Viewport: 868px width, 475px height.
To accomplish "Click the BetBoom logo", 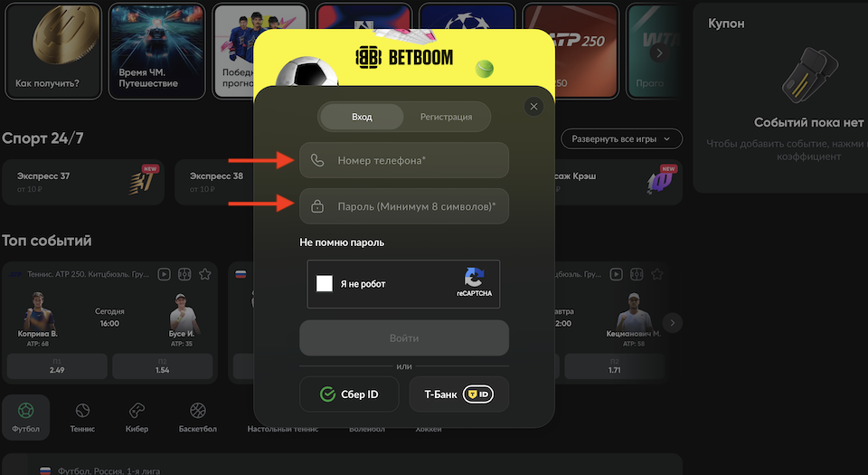I will 404,57.
